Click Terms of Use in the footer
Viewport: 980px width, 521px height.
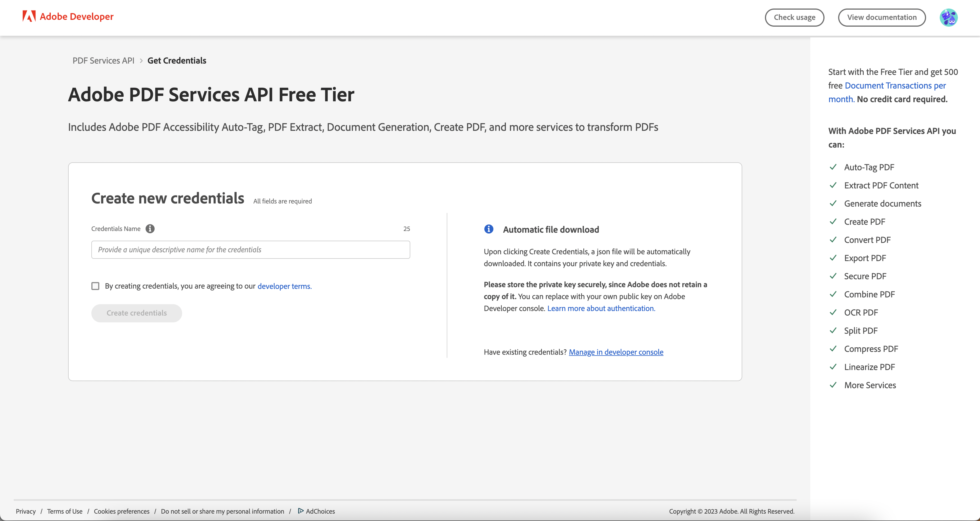point(65,511)
